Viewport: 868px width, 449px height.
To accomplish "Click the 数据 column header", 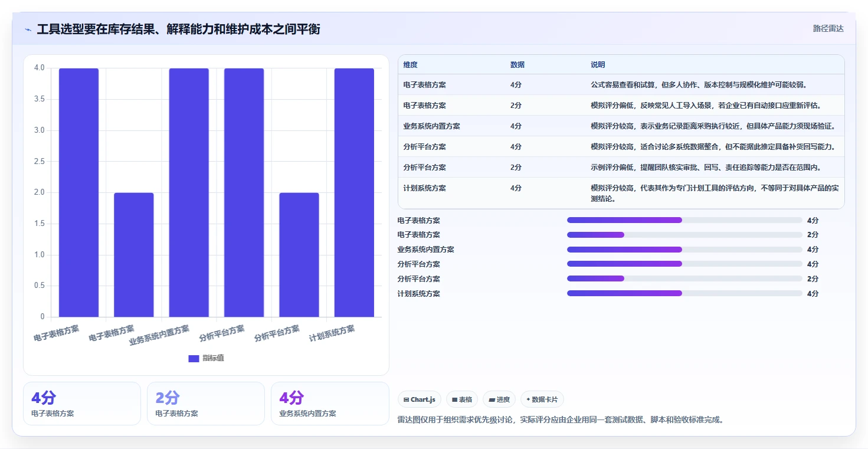I will pyautogui.click(x=517, y=65).
